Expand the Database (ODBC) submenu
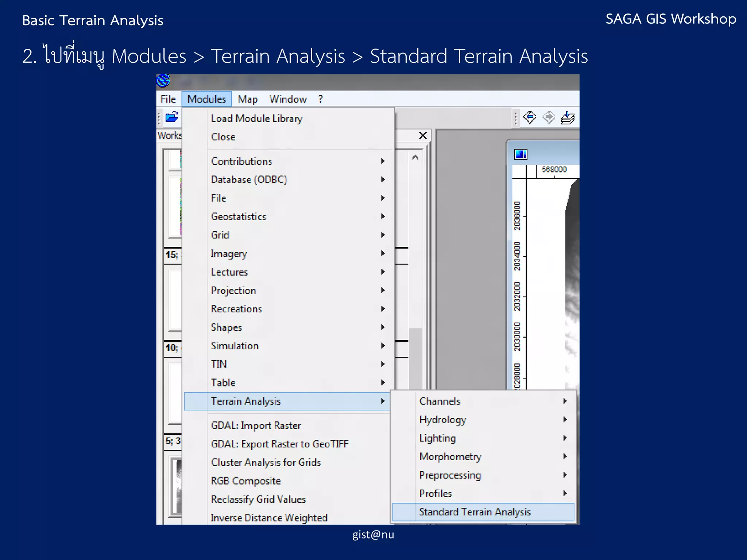Viewport: 747px width, 560px height. click(288, 180)
